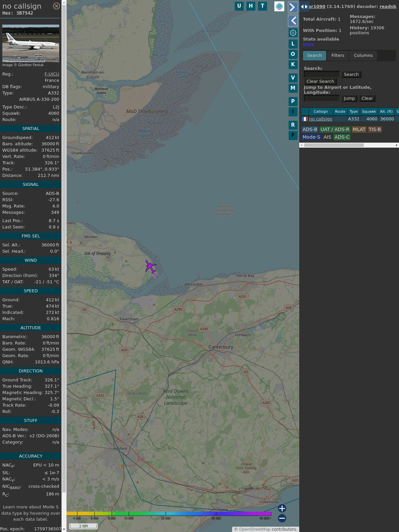This screenshot has width=399, height=532.
Task: Click the right chevron sidebar button
Action: coord(293,7)
